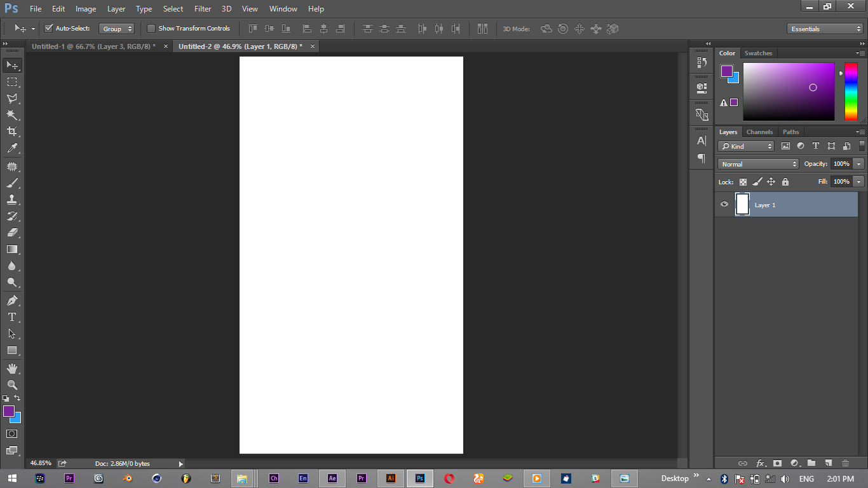Switch to the Swatches tab
The width and height of the screenshot is (868, 488).
coord(758,53)
